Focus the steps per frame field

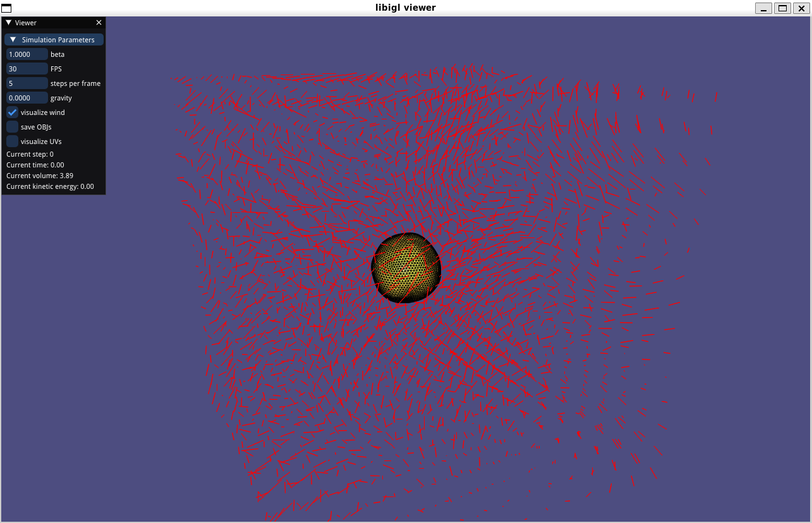pos(27,83)
